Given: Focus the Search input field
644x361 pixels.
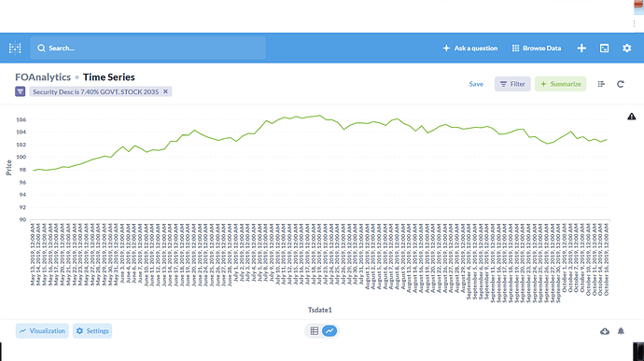Looking at the screenshot, I should pos(147,49).
